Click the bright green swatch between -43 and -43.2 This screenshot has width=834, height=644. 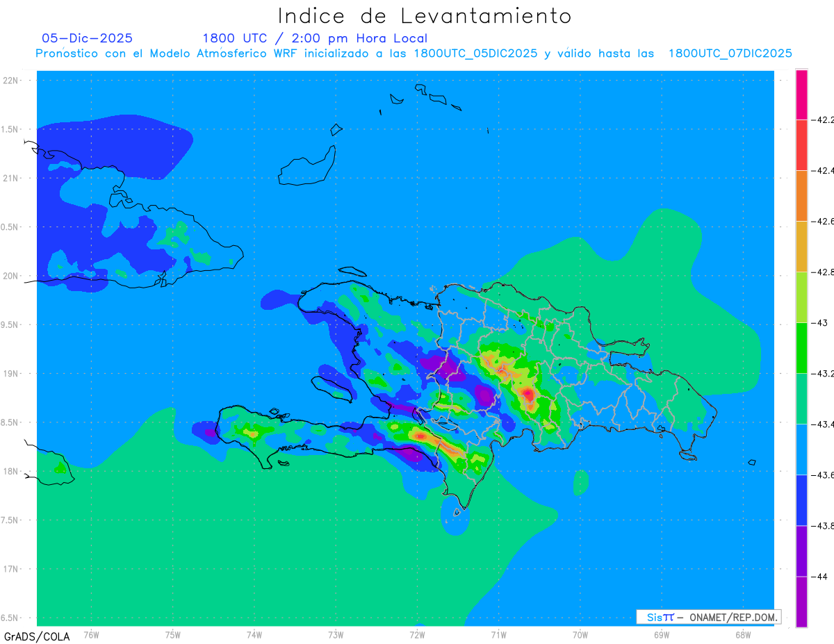801,348
